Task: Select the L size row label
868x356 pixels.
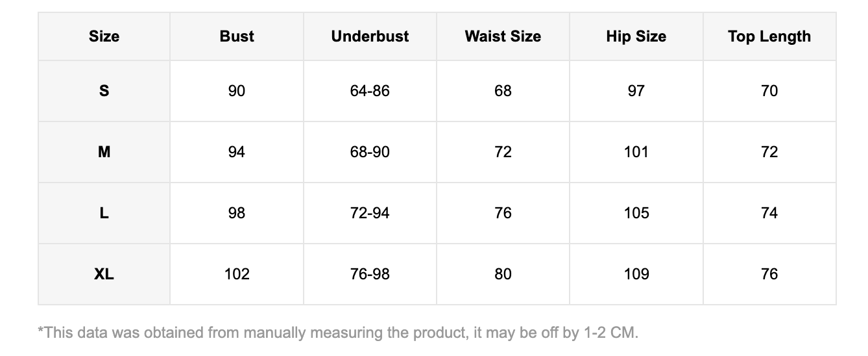Action: coord(104,213)
